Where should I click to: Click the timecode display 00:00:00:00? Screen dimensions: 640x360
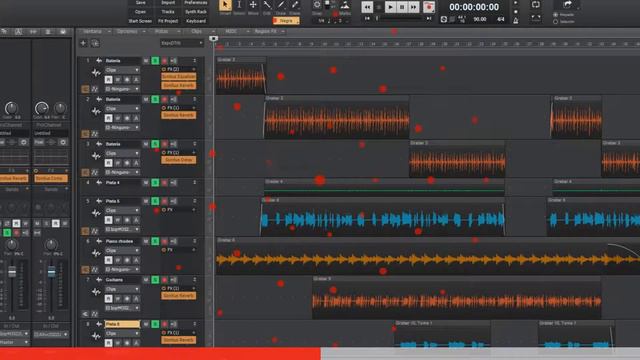click(x=474, y=7)
